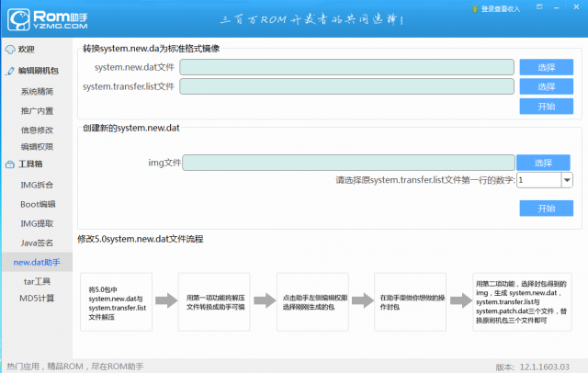Open the 欢迎 welcome page
The image size is (588, 373).
(26, 49)
